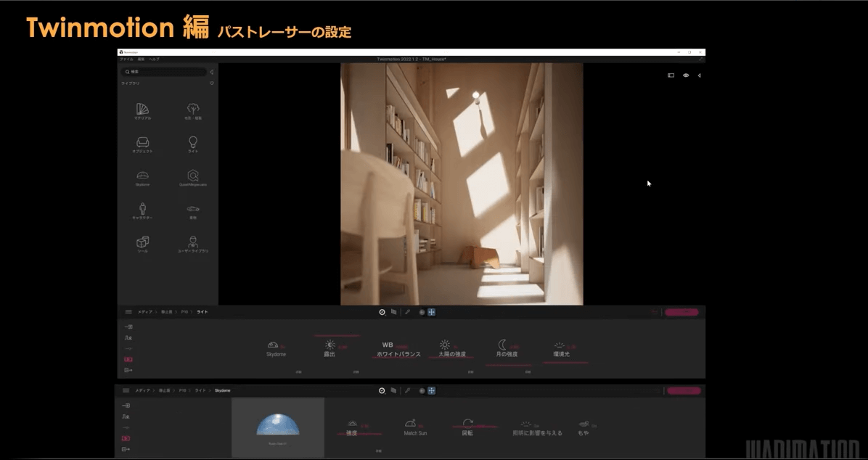Click the Import icon in upper dock sidebar
The image size is (868, 460).
(x=128, y=326)
